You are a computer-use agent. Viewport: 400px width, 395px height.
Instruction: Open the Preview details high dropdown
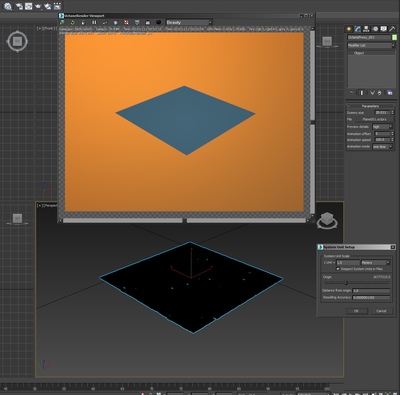click(382, 127)
